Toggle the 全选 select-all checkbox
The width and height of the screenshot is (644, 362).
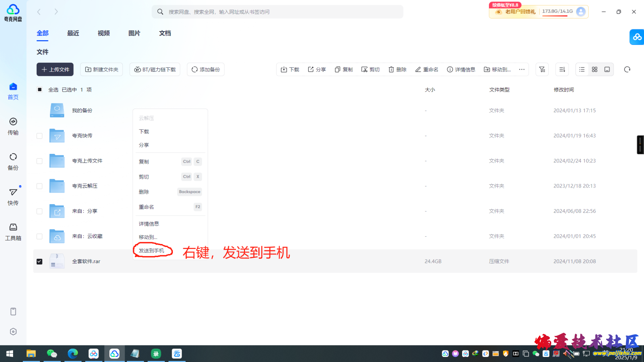coord(40,90)
